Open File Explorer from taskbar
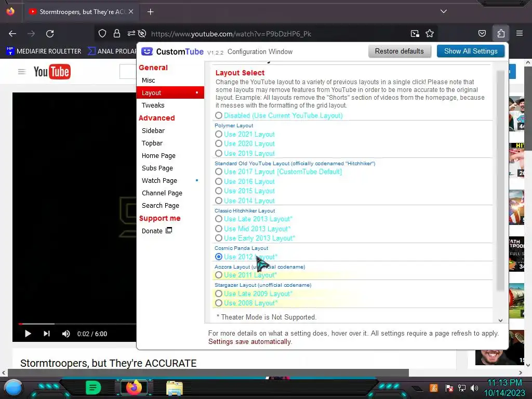532x399 pixels. click(175, 388)
